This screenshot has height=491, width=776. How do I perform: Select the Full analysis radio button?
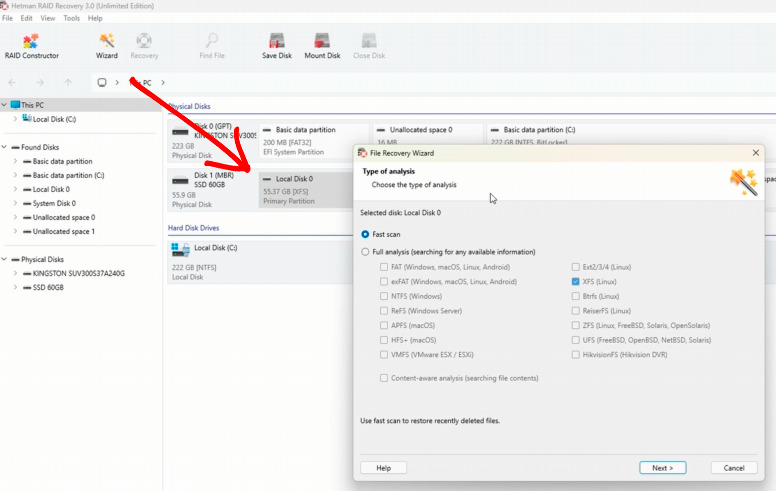tap(365, 252)
